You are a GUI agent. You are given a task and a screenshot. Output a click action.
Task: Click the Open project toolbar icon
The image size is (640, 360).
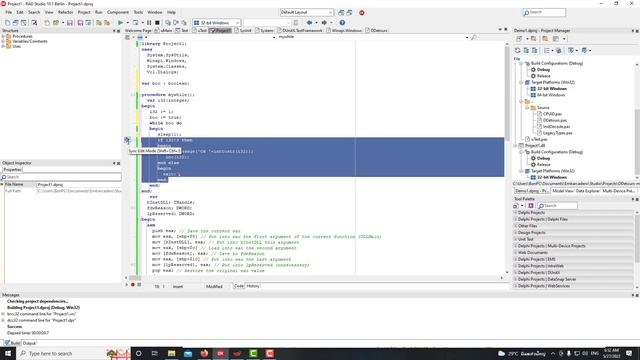(x=56, y=23)
